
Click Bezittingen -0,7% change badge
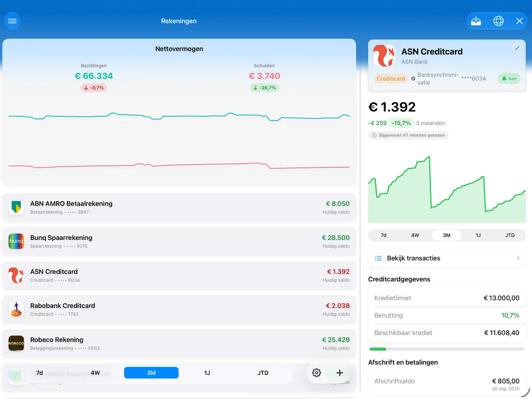[94, 88]
